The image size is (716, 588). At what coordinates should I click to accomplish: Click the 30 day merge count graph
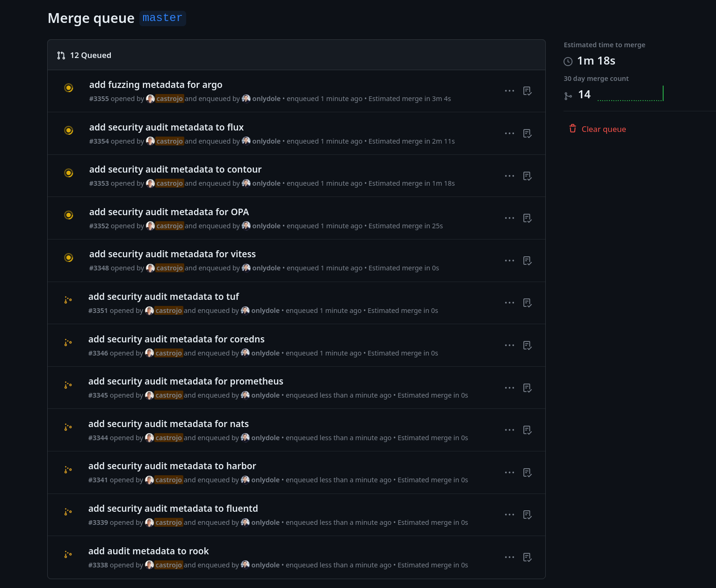[630, 94]
